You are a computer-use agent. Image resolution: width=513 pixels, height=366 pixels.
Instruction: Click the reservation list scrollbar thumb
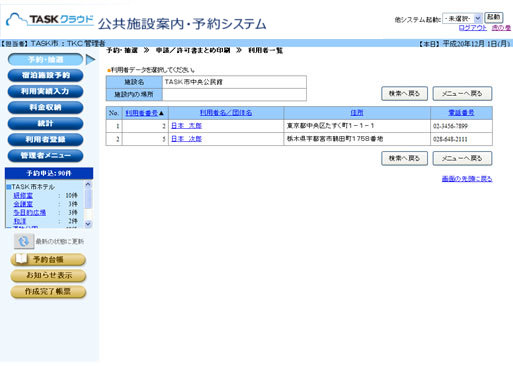88,199
